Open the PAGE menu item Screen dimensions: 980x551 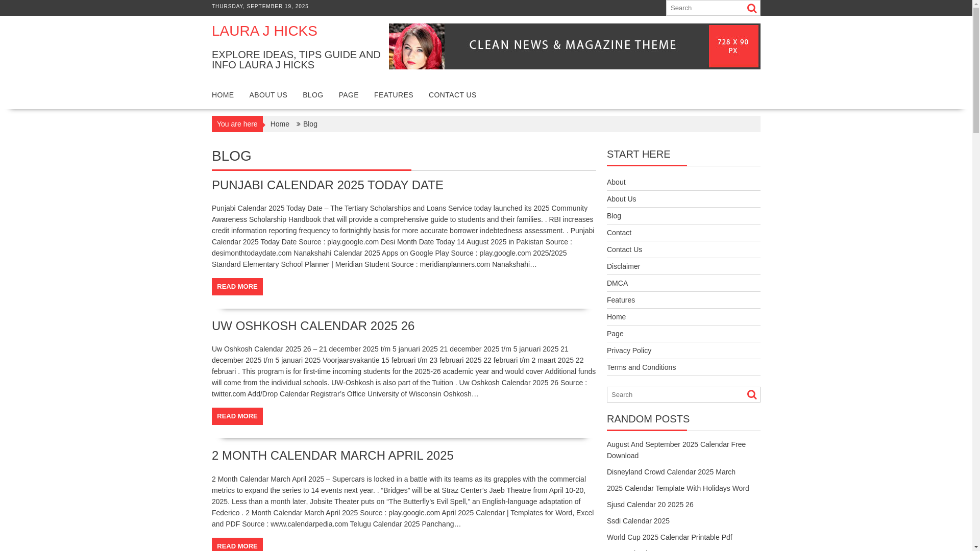[349, 95]
